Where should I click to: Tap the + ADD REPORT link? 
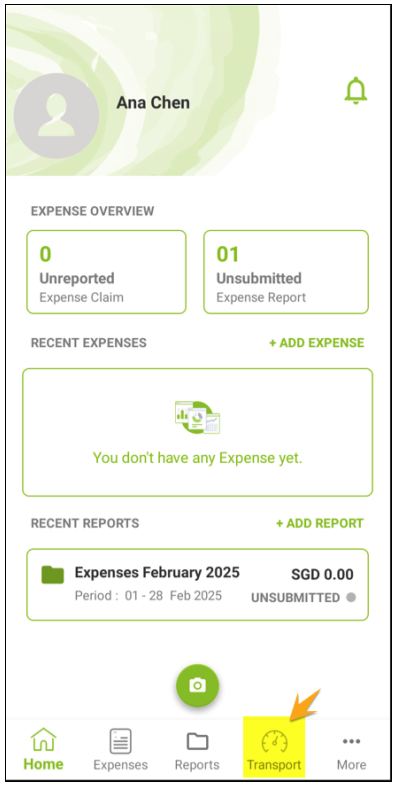[x=320, y=524]
